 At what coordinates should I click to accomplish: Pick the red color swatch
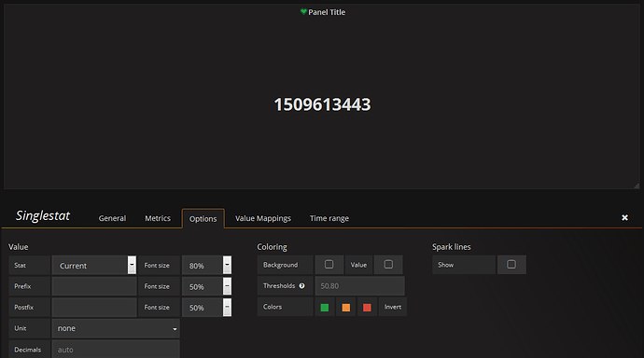(367, 307)
